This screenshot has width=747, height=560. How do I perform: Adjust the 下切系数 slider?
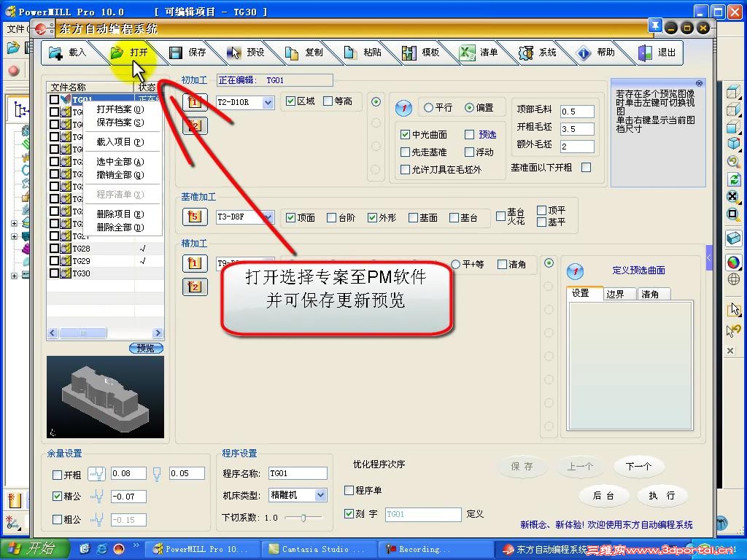303,517
